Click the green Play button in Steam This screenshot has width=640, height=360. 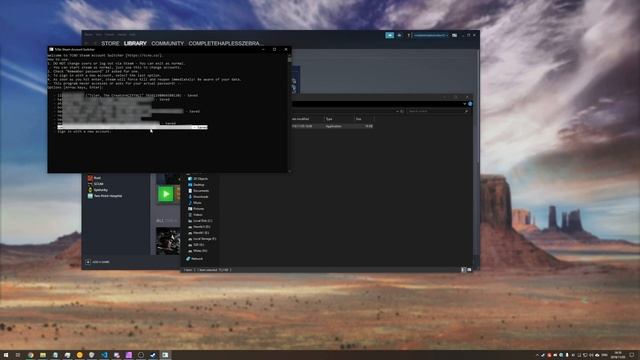(x=166, y=194)
